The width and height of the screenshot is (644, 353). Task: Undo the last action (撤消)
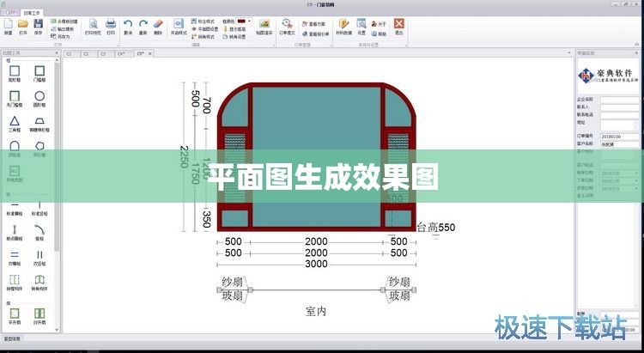[128, 27]
